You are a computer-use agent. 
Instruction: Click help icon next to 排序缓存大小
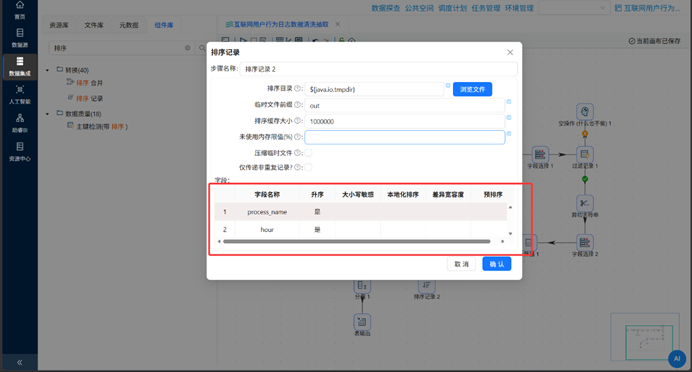tap(297, 120)
